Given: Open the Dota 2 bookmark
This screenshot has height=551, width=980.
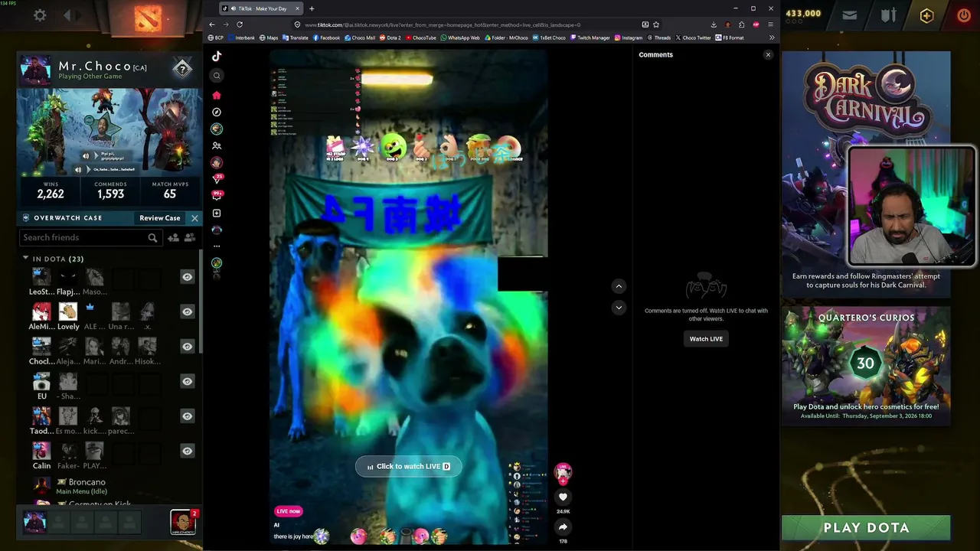Looking at the screenshot, I should pos(390,37).
